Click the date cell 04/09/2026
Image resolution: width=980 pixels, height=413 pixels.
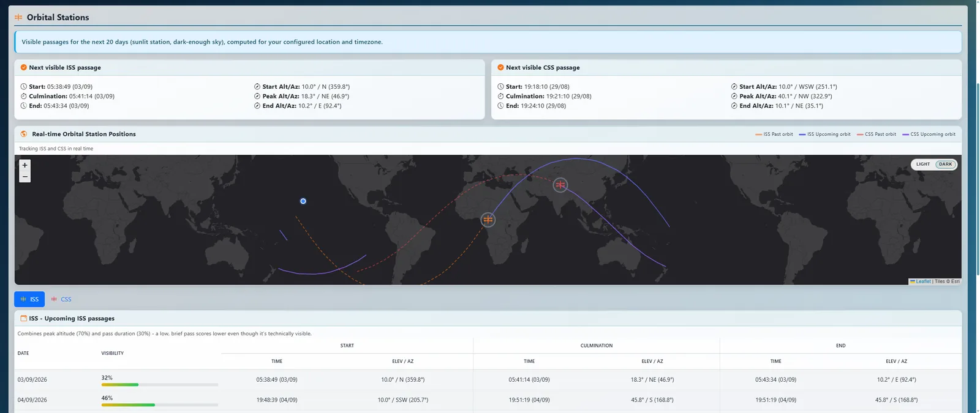tap(32, 400)
